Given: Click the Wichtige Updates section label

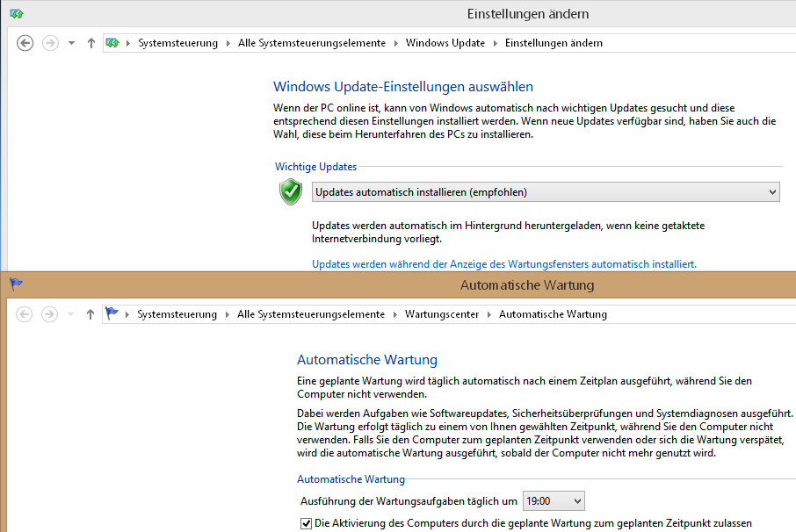Looking at the screenshot, I should [315, 166].
